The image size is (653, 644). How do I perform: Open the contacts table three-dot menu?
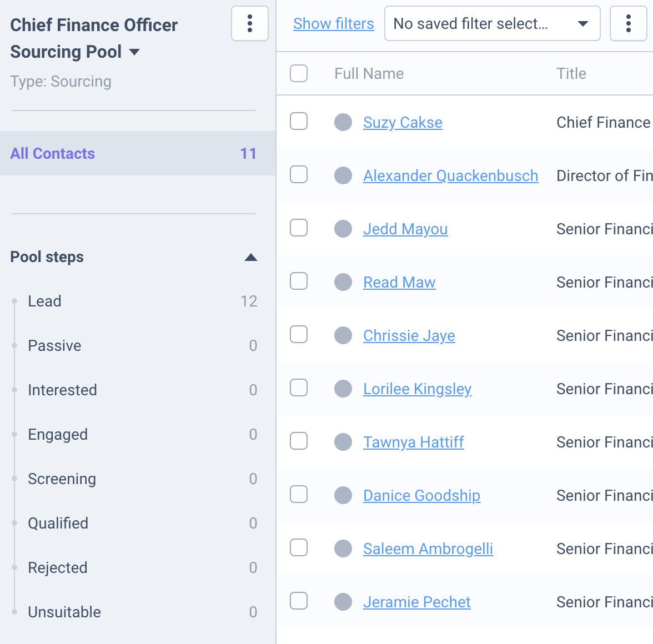pyautogui.click(x=628, y=23)
